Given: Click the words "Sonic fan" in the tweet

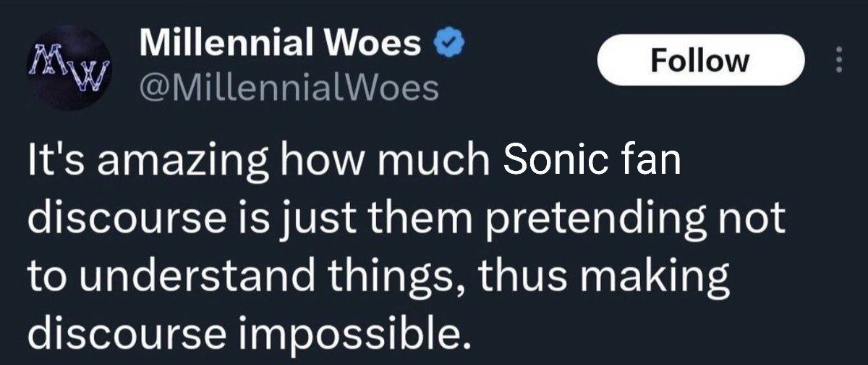Looking at the screenshot, I should [592, 161].
